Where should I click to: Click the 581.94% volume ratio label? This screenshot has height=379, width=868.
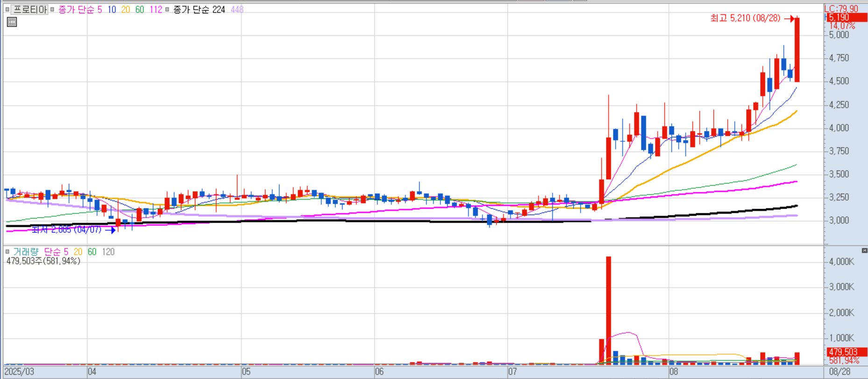(844, 360)
